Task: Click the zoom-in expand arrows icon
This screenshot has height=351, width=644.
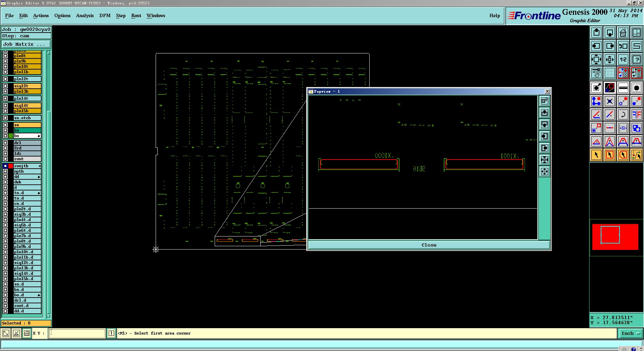Action: (x=596, y=59)
